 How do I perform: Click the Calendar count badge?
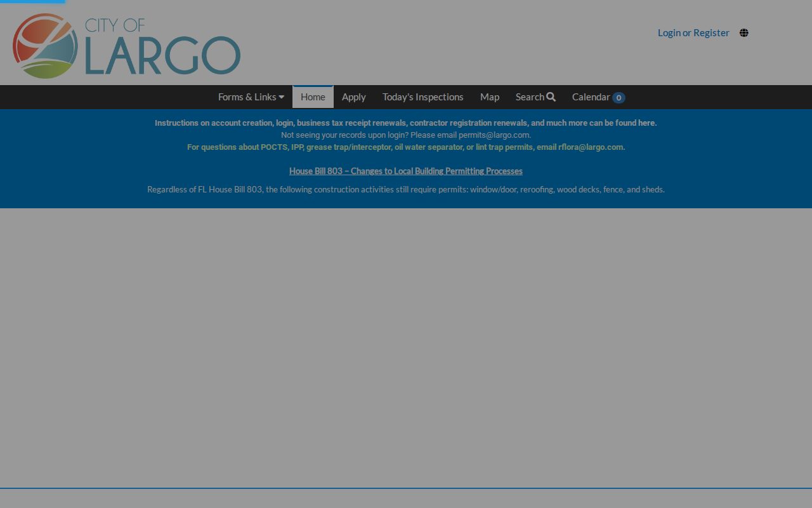pos(619,98)
